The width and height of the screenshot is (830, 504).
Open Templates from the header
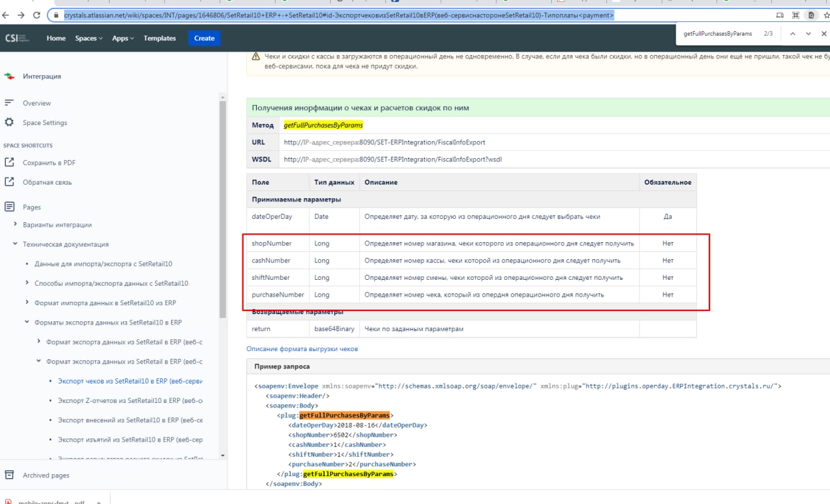pos(160,38)
